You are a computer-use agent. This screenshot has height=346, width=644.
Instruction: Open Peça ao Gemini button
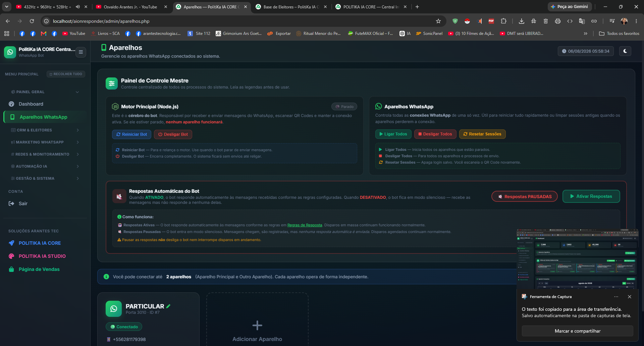pyautogui.click(x=570, y=7)
